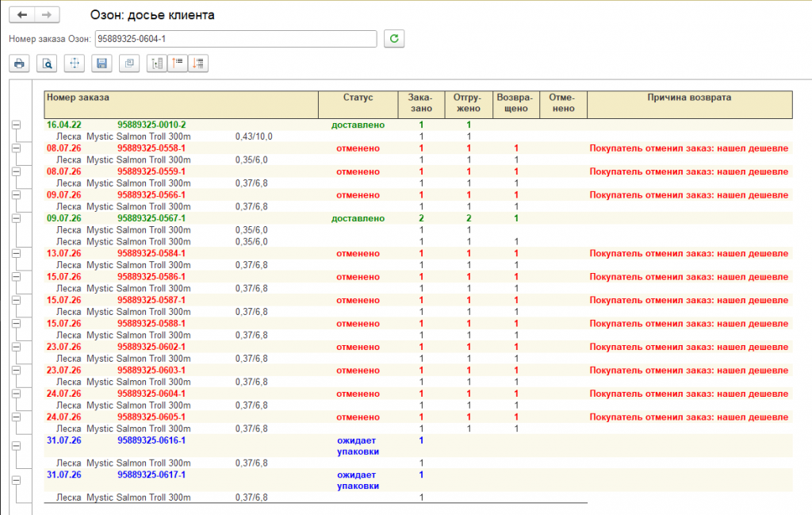Select order number 95889325-0603-1

click(151, 370)
